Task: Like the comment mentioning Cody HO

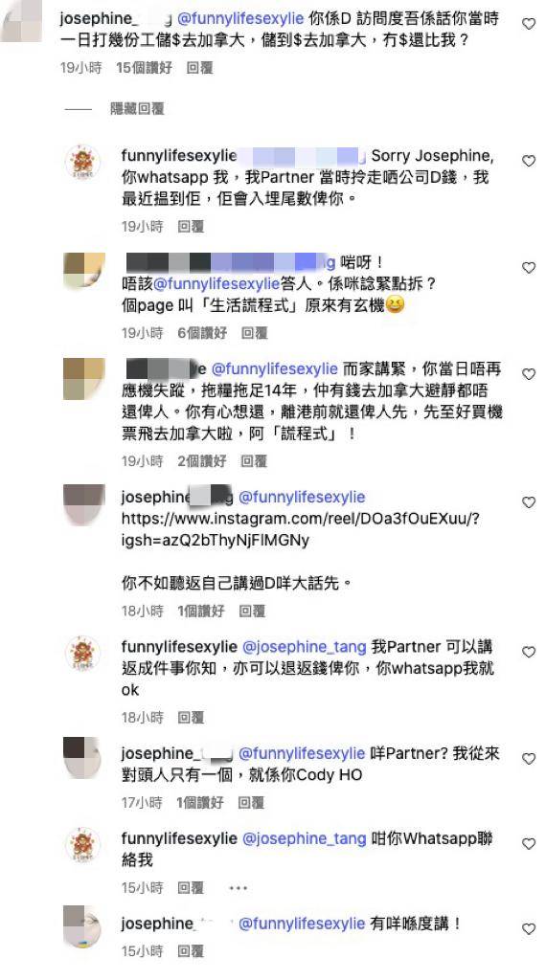Action: pyautogui.click(x=529, y=758)
